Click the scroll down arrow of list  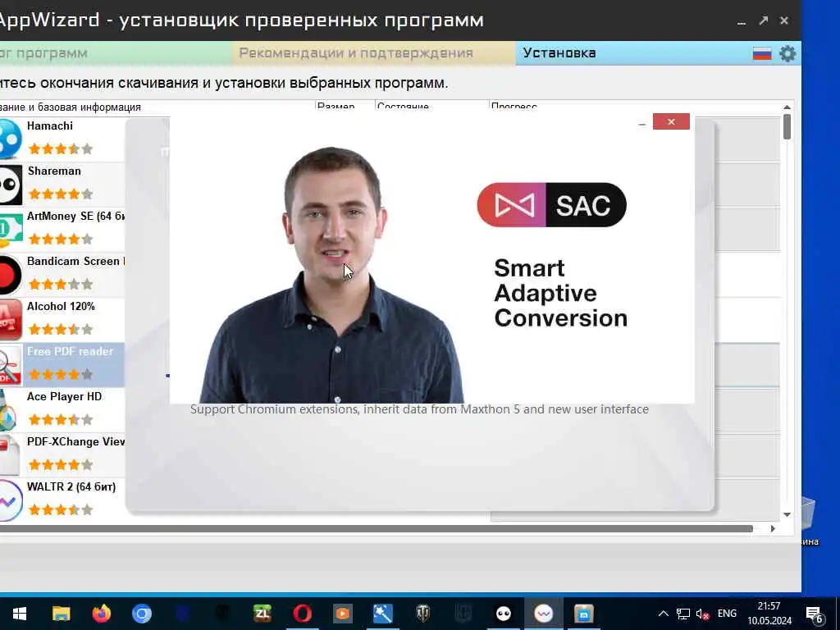click(x=787, y=515)
